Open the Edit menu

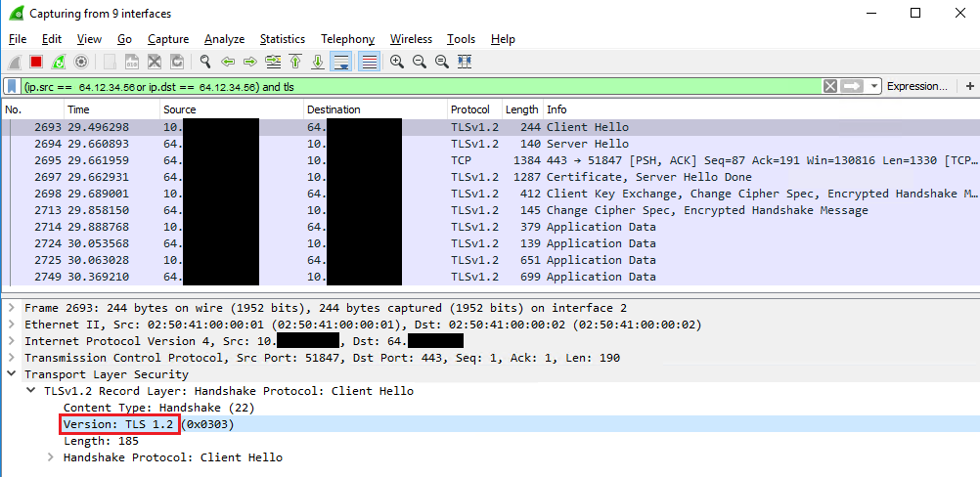pos(51,39)
